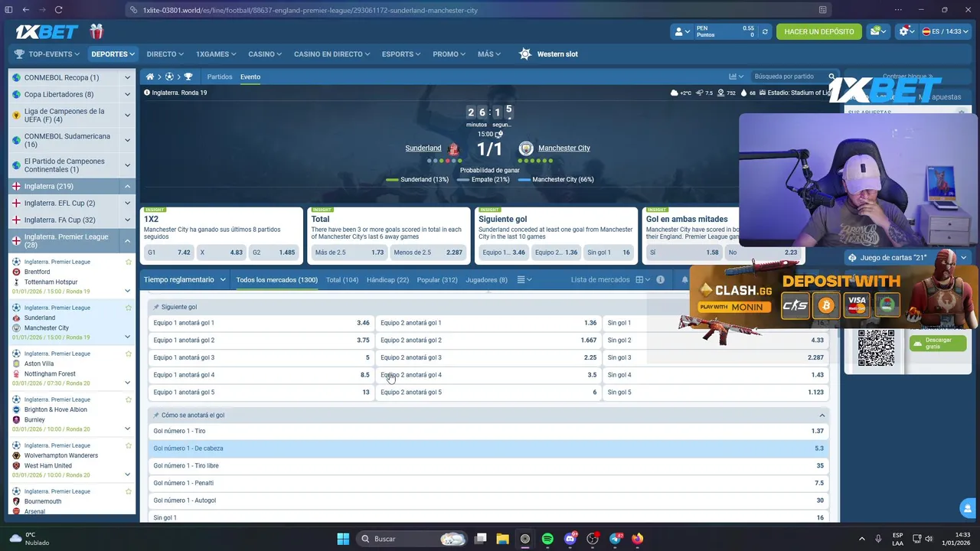Select the Jugadores (8) tab
Screen dimensions: 980x551
tap(486, 279)
